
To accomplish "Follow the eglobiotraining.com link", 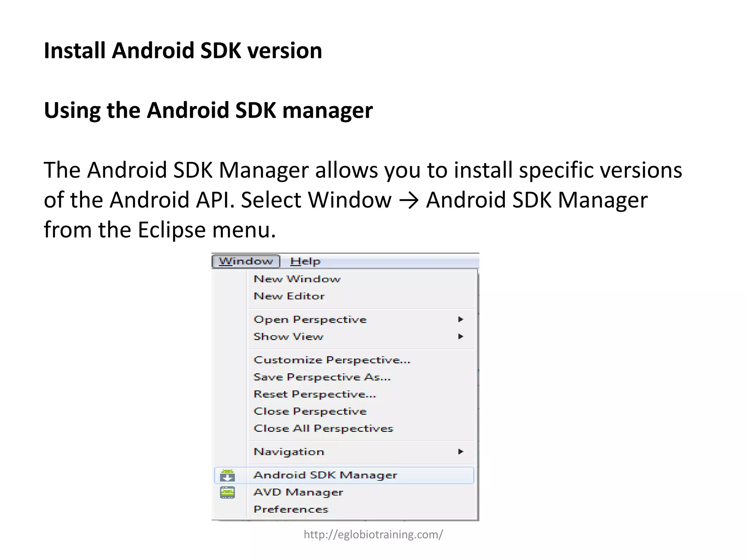I will point(373,534).
